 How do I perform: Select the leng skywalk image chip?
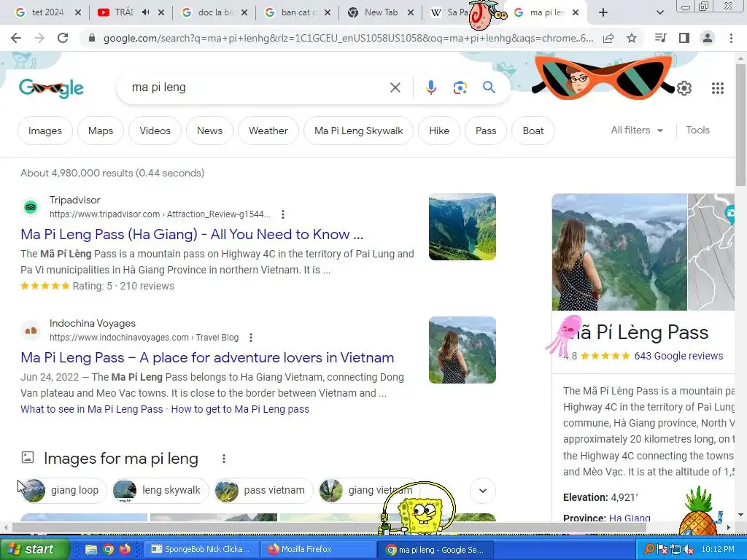point(160,491)
